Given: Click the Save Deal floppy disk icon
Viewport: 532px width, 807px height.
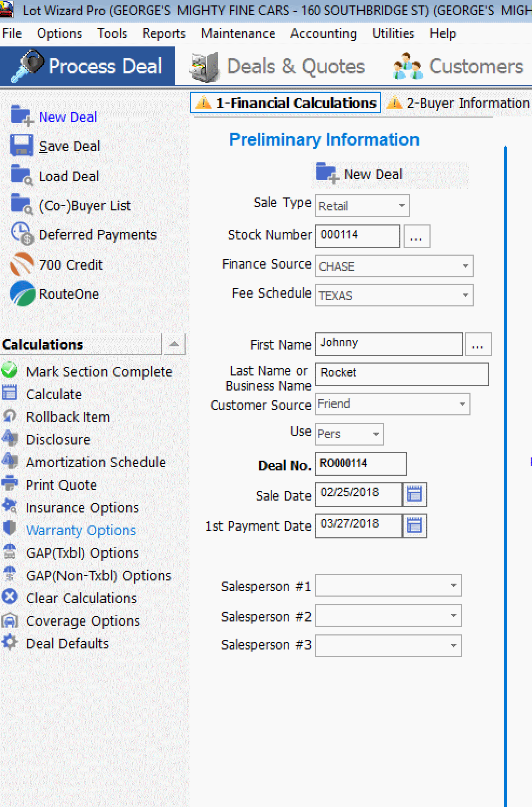Looking at the screenshot, I should point(21,146).
